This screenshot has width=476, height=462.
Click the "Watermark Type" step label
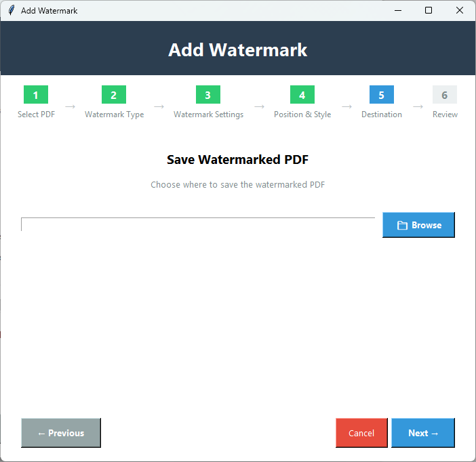(x=114, y=114)
